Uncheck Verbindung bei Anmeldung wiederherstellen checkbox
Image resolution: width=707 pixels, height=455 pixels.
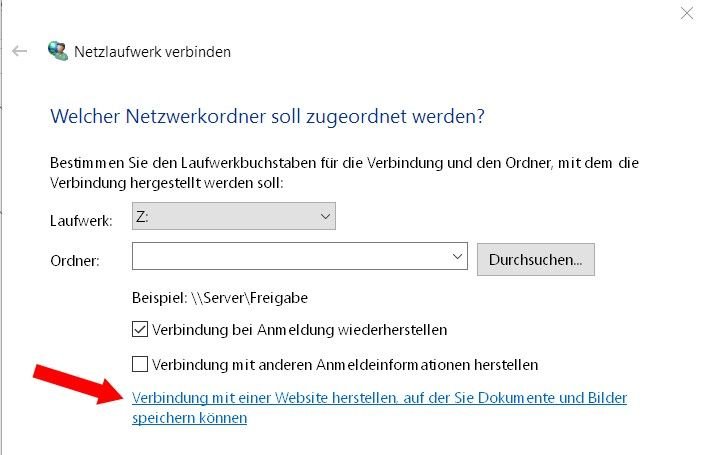[x=140, y=329]
